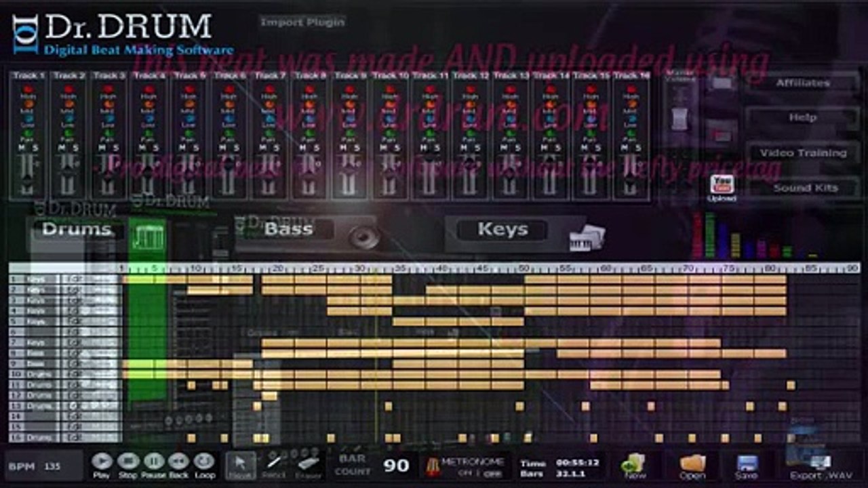Image resolution: width=868 pixels, height=488 pixels.
Task: Click the metronome icon
Action: (x=432, y=466)
